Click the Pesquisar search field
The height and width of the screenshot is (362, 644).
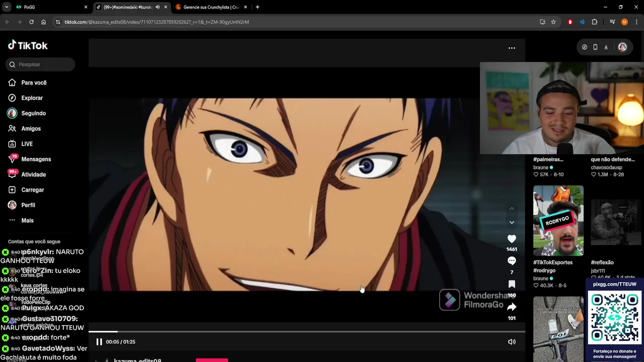click(x=41, y=64)
